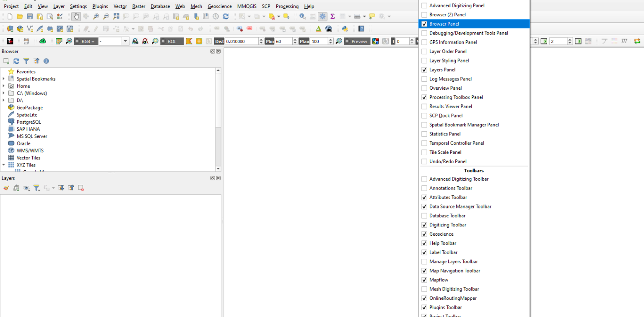This screenshot has width=644, height=317.
Task: Click the ROI button in SCP toolbar
Action: [172, 42]
